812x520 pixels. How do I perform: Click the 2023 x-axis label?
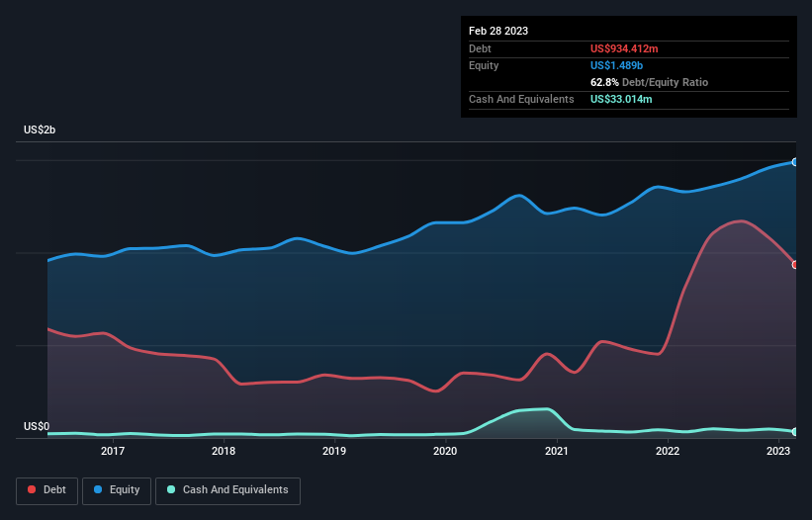[x=778, y=451]
